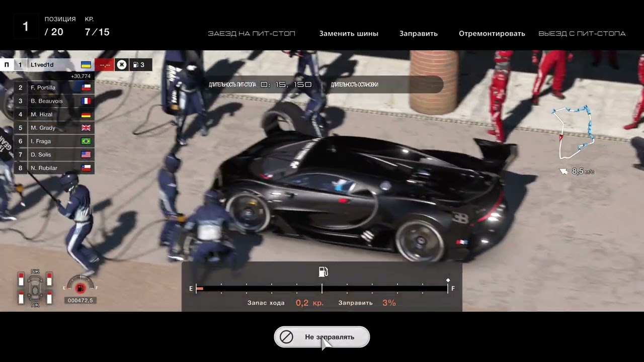Screen dimensions: 644x362
Task: Click the 'E' empty end of fuel bar
Action: pos(191,289)
